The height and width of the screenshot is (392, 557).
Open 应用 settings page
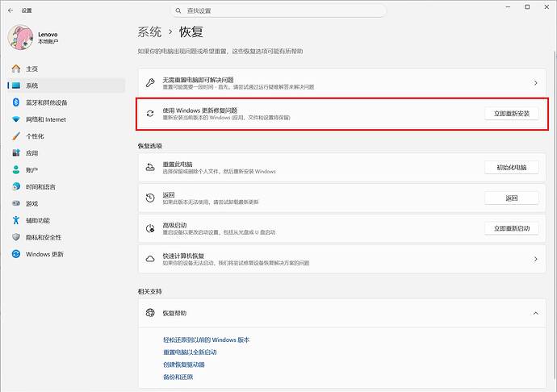(66, 153)
